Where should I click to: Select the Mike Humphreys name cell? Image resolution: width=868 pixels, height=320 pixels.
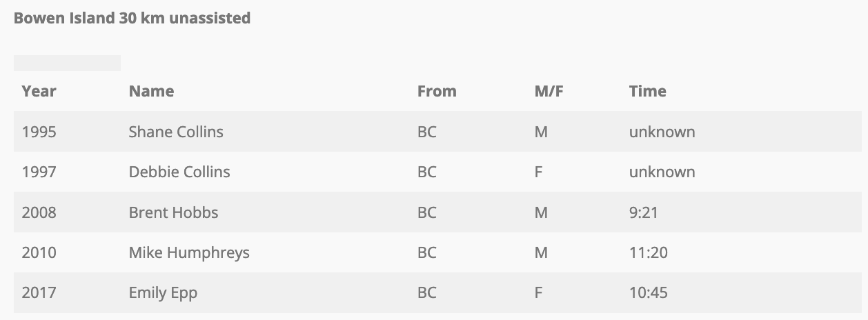click(189, 253)
